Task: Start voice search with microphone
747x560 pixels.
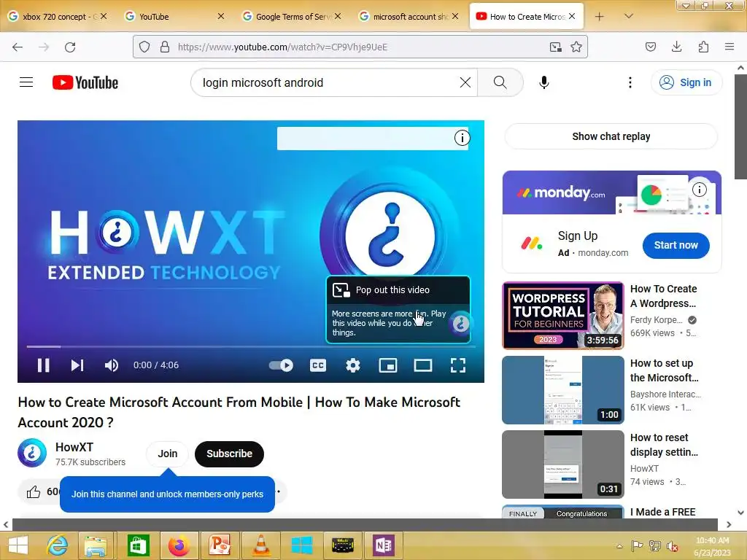Action: [543, 82]
